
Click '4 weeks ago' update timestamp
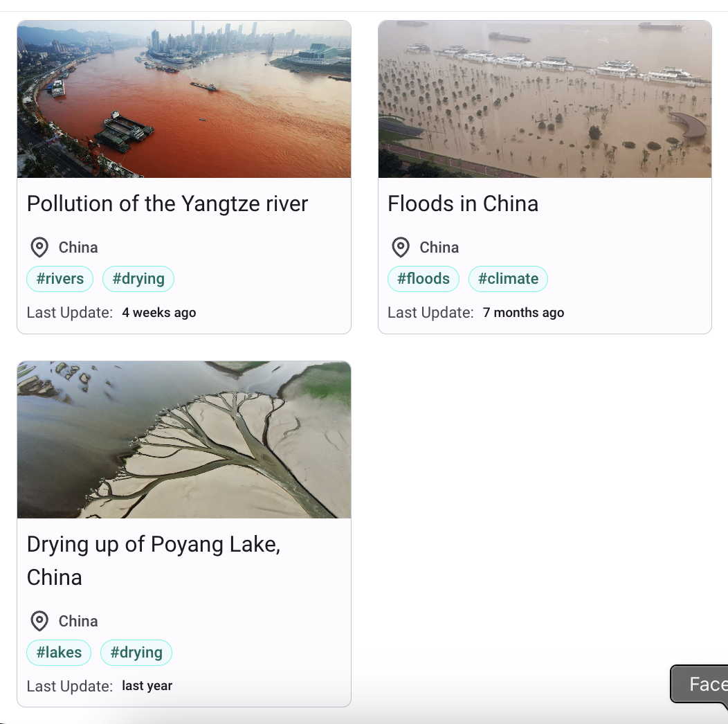point(159,313)
